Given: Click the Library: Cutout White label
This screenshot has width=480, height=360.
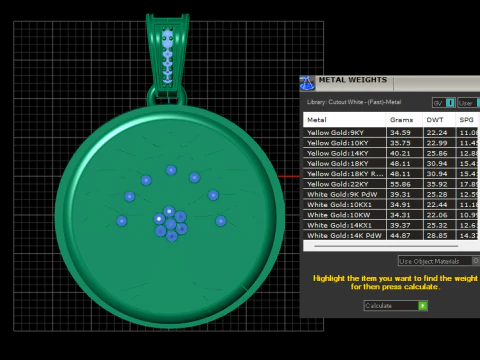Looking at the screenshot, I should [354, 102].
